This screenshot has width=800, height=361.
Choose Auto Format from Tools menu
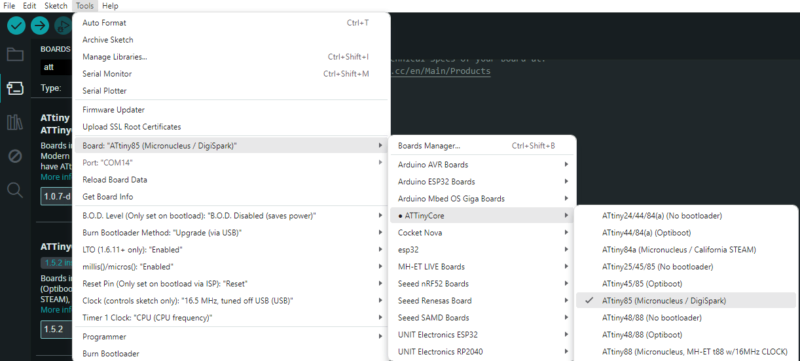(232, 23)
